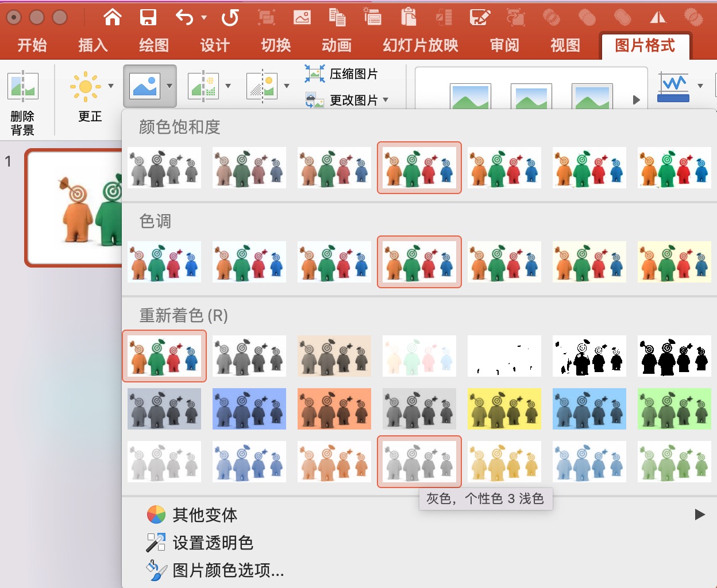
Task: Click the Undo arrow icon
Action: click(185, 17)
